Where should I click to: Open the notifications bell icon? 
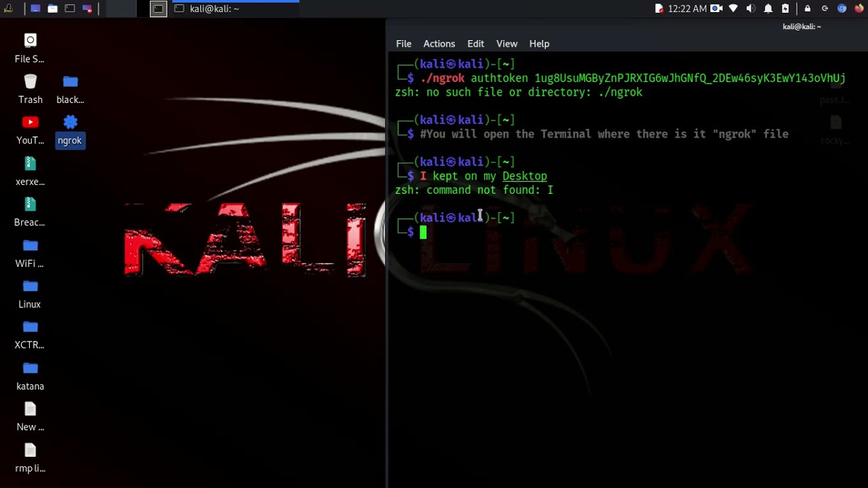768,9
